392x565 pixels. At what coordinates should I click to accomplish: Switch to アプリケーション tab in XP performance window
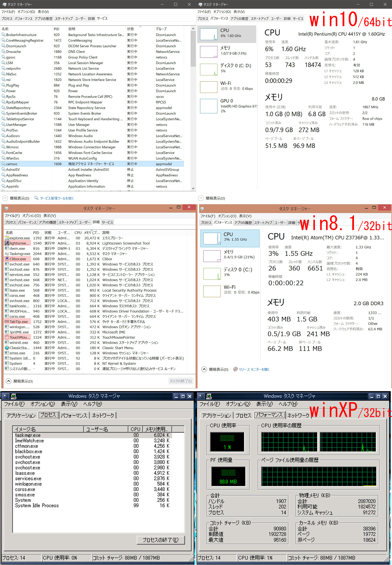click(x=216, y=416)
